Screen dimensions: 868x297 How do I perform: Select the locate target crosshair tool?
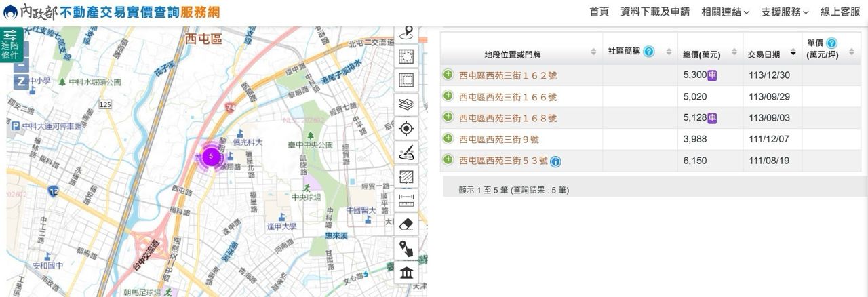pos(406,129)
